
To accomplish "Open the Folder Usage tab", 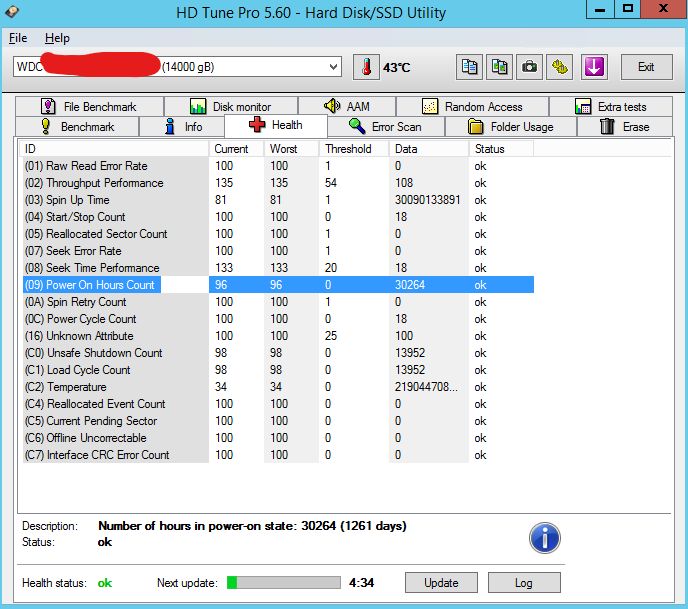I will click(x=511, y=127).
